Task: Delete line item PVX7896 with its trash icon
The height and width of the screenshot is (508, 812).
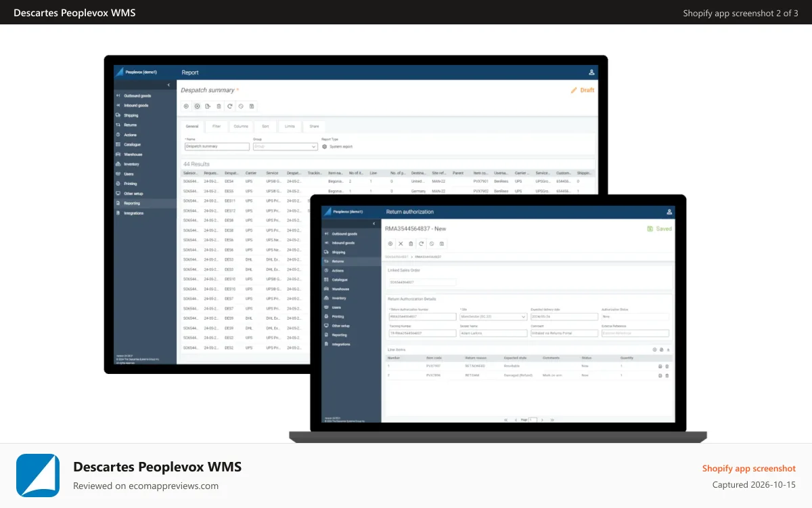Action: [667, 375]
